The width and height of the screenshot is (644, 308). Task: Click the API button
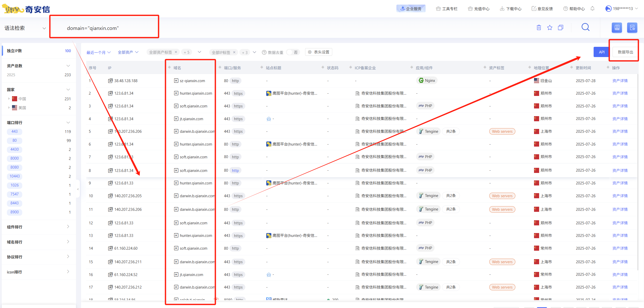pos(602,52)
